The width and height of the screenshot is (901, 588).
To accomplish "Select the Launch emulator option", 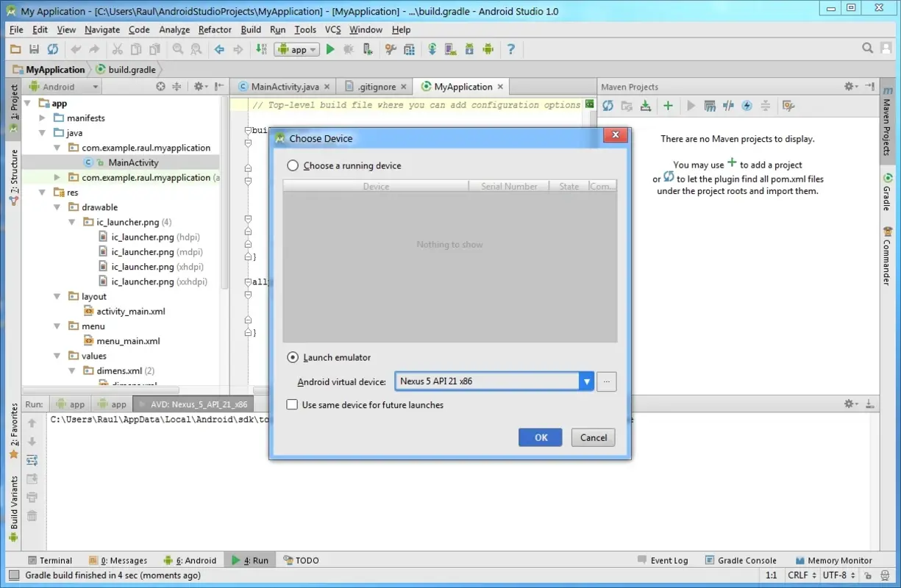I will point(292,356).
